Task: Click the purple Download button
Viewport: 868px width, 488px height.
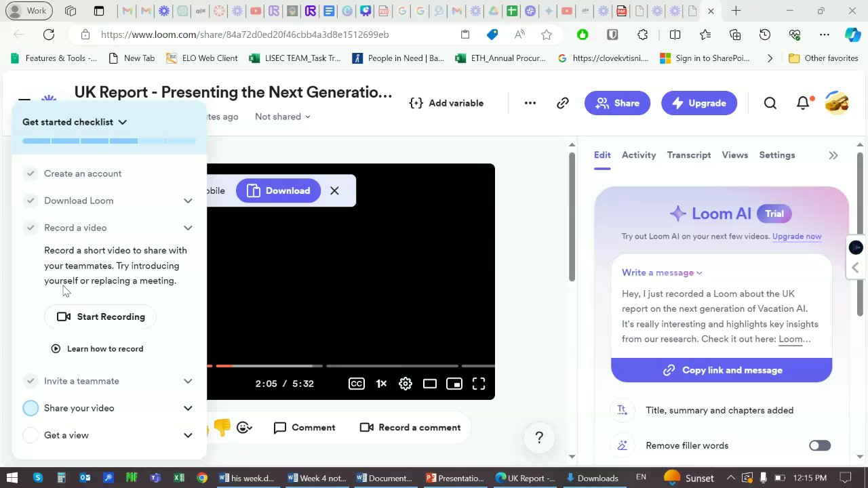Action: tap(278, 190)
